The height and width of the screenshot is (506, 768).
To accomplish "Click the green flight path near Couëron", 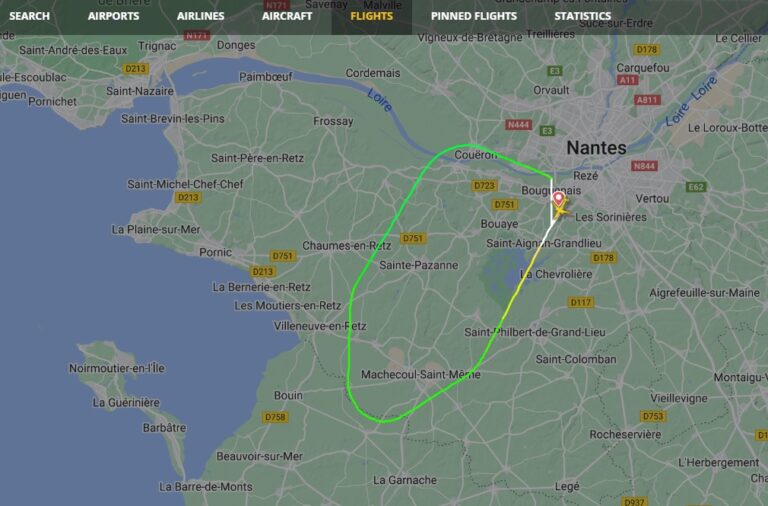I will click(x=468, y=145).
